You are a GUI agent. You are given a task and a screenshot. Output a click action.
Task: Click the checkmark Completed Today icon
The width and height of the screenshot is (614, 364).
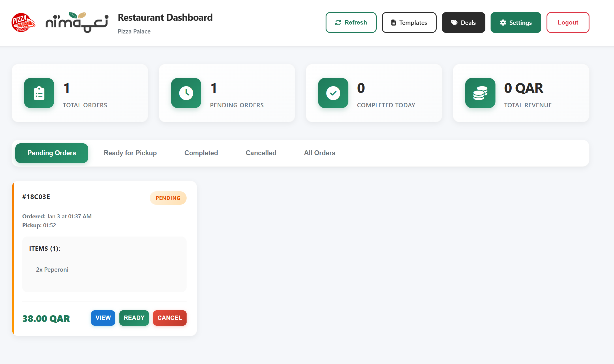[333, 93]
